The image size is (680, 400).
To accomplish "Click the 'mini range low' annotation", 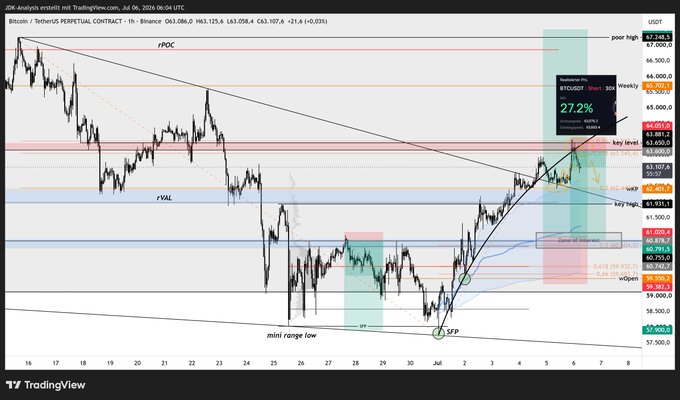I will [x=291, y=335].
